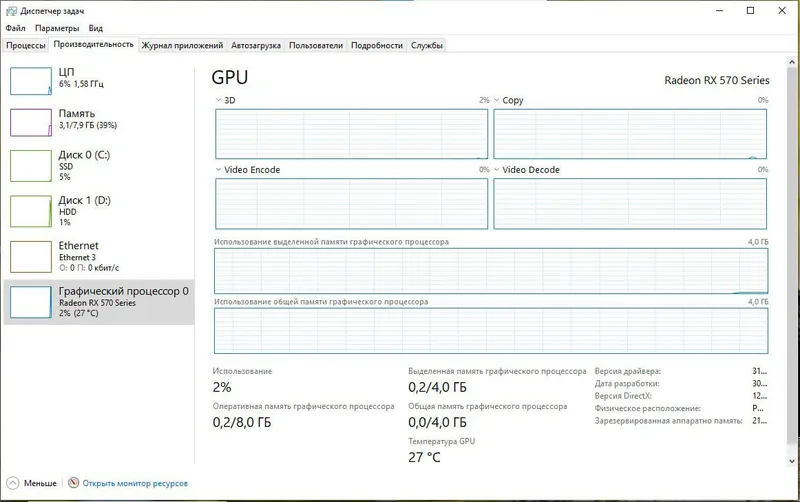
Task: Click the dedicated GPU memory usage graph
Action: coord(491,271)
